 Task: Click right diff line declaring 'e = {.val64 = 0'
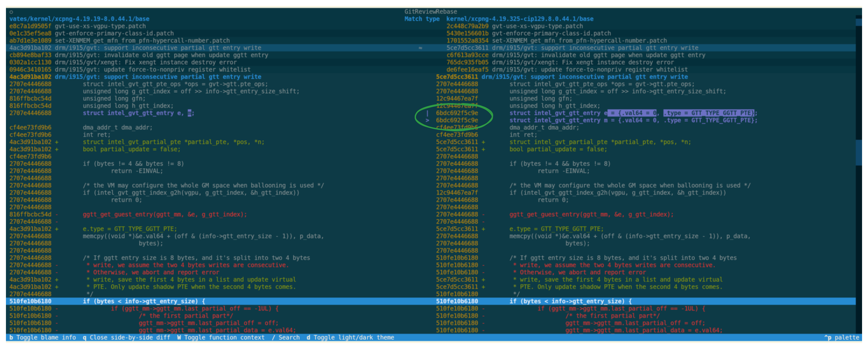tap(633, 113)
